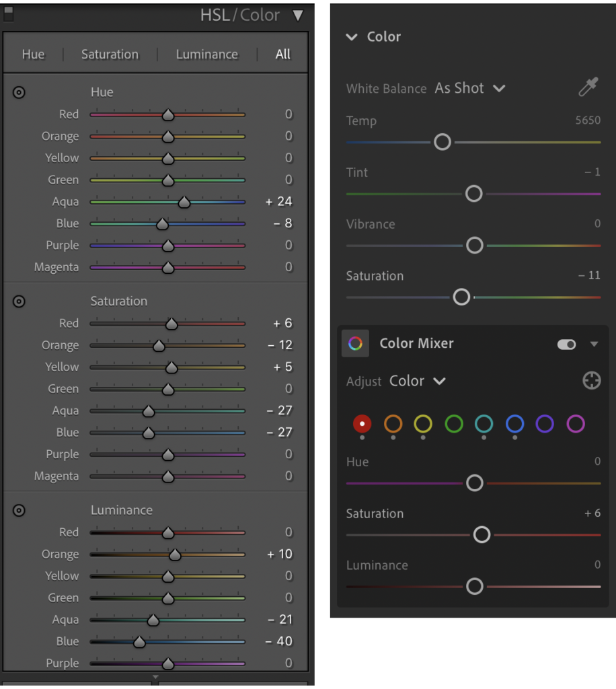Activate the Color Mixer targeted adjustment tool
This screenshot has height=689, width=616.
pyautogui.click(x=591, y=381)
